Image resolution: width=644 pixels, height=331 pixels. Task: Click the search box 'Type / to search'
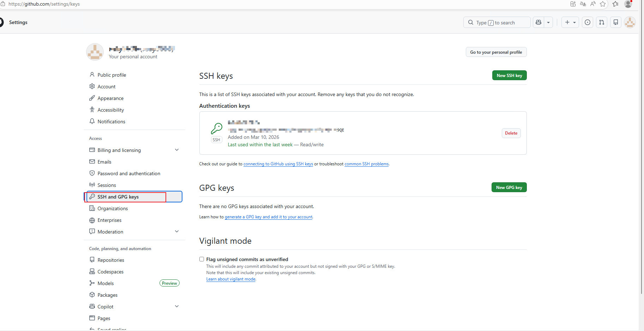(x=497, y=22)
